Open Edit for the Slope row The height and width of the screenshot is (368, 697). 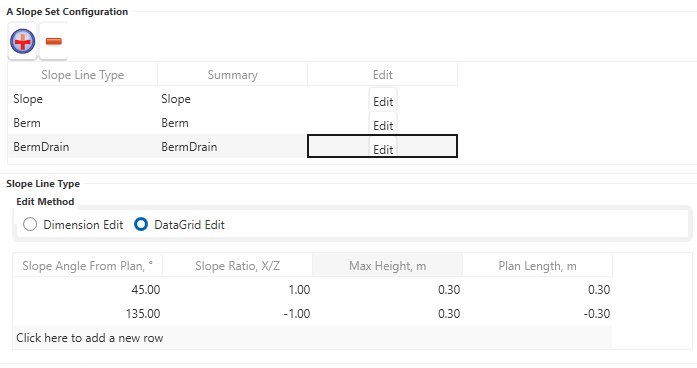pos(383,100)
